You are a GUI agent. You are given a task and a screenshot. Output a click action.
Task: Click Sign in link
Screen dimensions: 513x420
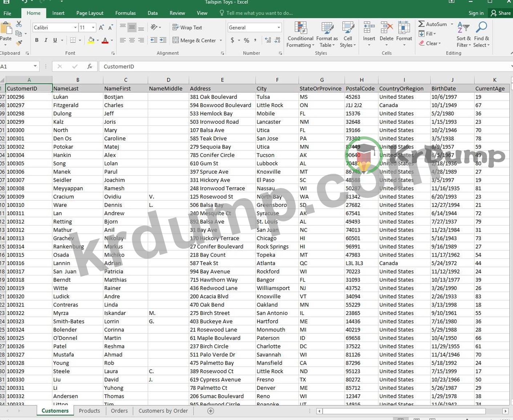tap(476, 13)
